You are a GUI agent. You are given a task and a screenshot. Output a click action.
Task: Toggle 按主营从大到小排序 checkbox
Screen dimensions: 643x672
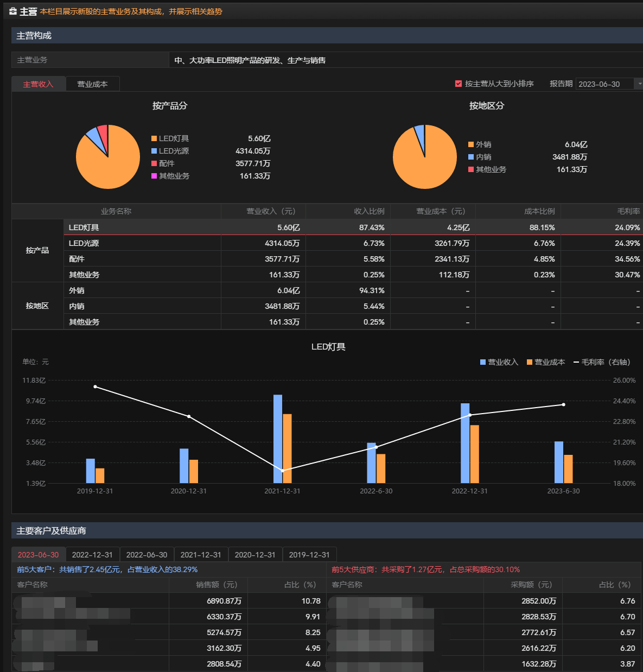pyautogui.click(x=459, y=84)
